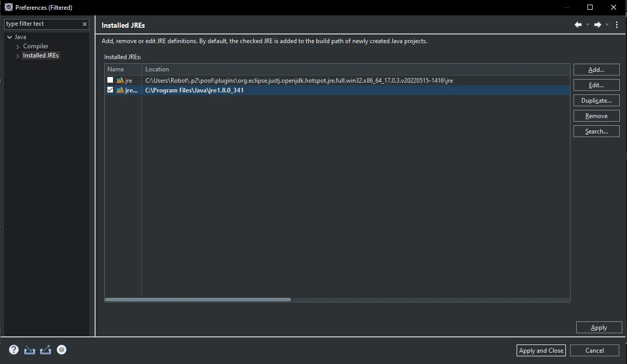
Task: Select the org.eclipse.justj.openjdk.hotspot jre location
Action: click(299, 81)
